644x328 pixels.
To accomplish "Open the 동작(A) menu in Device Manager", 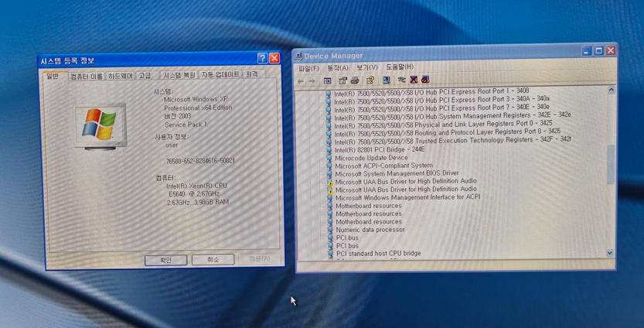I will coord(338,68).
